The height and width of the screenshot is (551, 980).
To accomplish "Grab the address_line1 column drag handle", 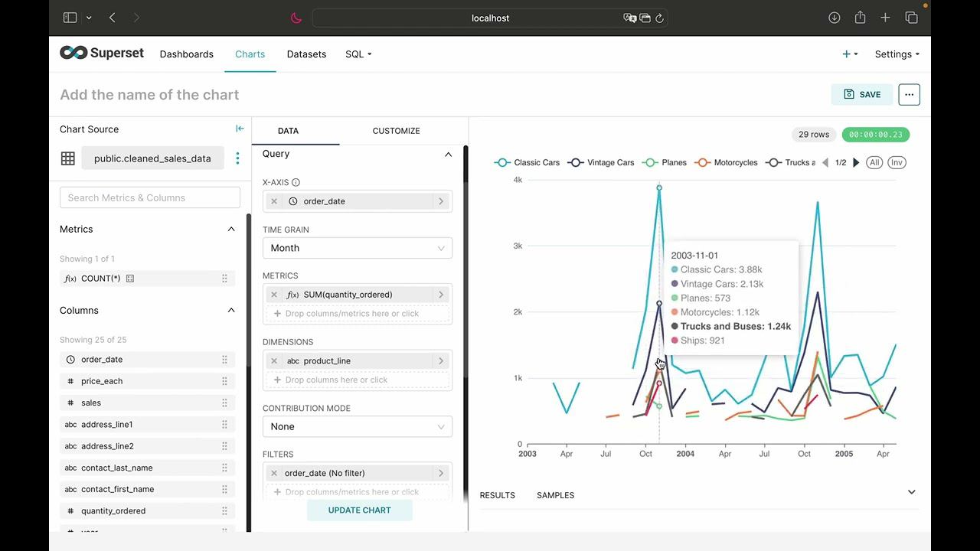I will [224, 425].
